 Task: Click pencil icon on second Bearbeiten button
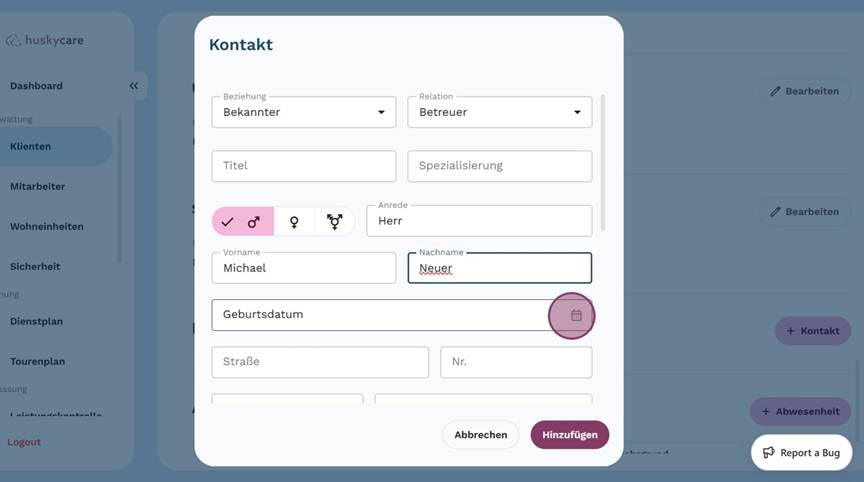click(775, 212)
